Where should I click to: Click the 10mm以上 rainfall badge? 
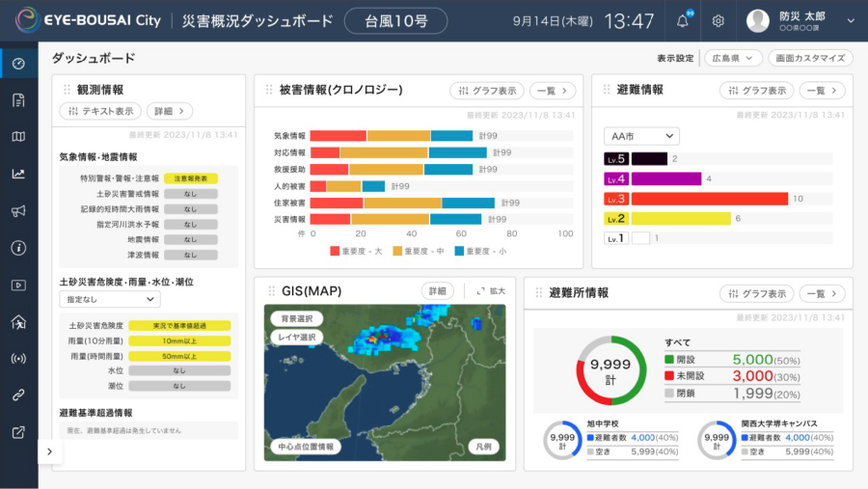(179, 341)
